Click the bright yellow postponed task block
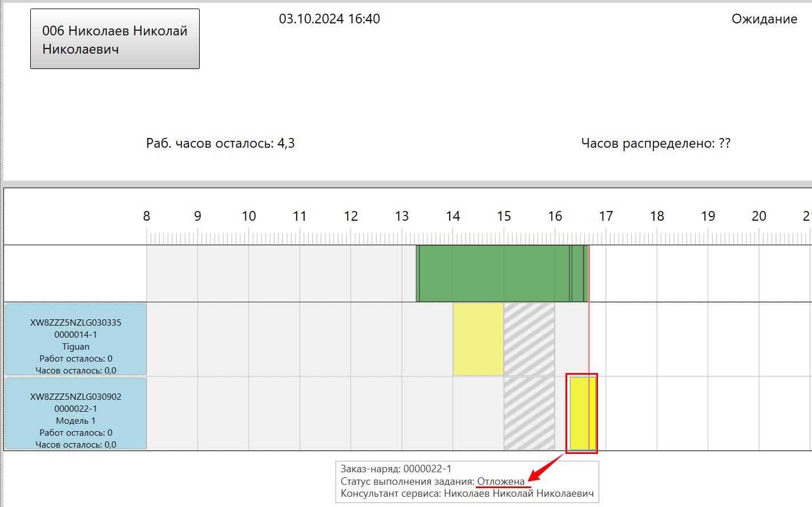The height and width of the screenshot is (507, 812). (x=582, y=413)
